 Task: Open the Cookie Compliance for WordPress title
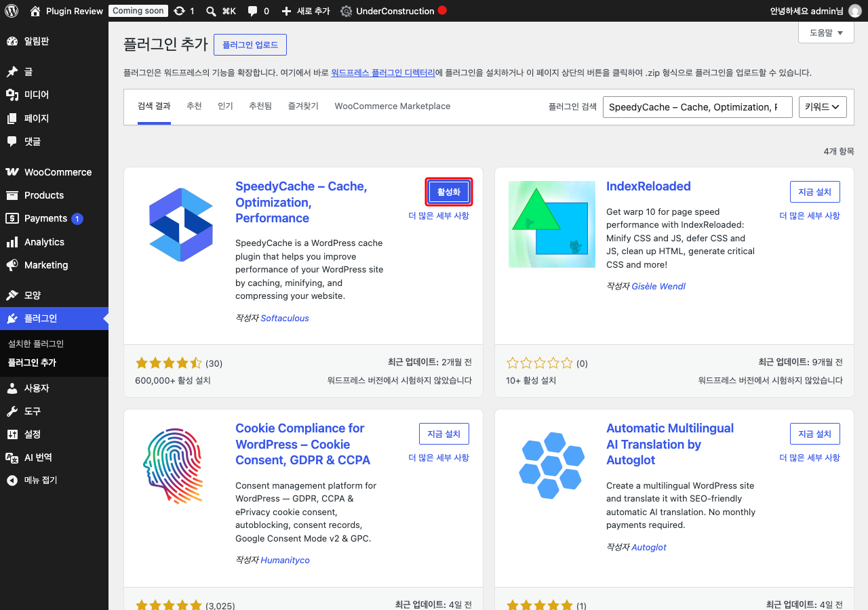point(303,444)
